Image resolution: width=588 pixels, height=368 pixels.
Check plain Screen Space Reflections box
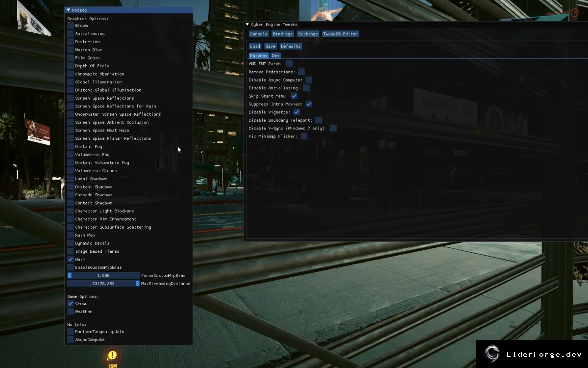tap(71, 98)
